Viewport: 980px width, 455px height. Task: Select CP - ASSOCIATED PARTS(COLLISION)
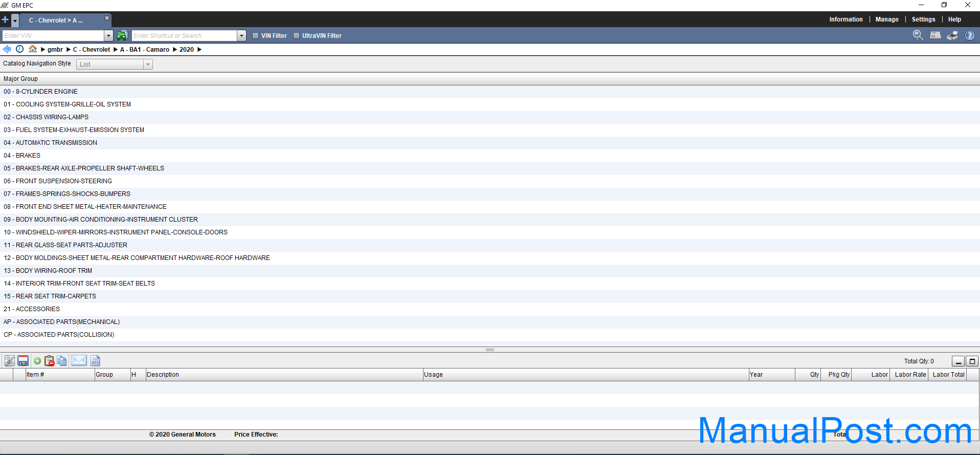[490, 335]
